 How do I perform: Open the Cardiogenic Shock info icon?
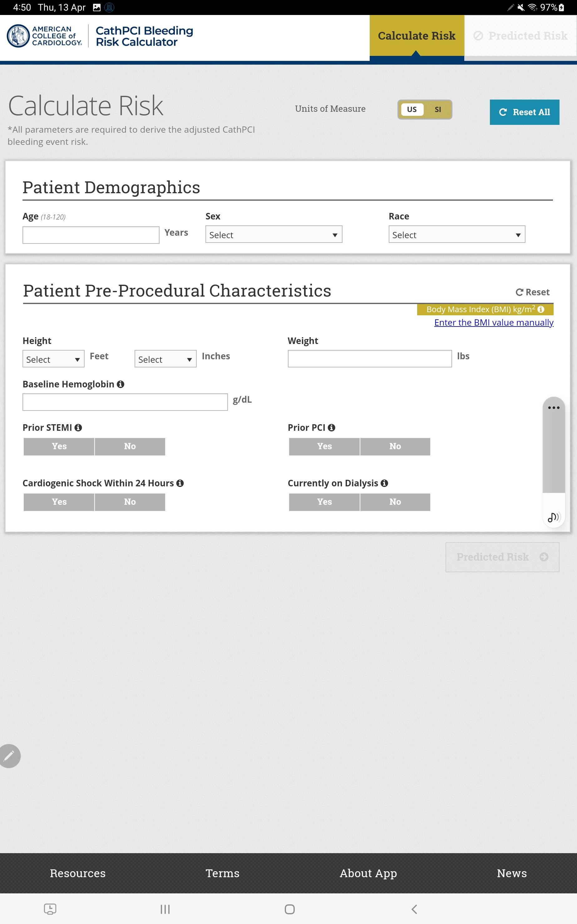[x=180, y=483]
